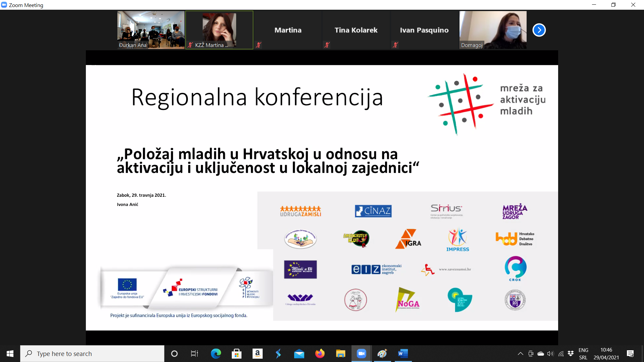This screenshot has height=362, width=644.
Task: Open File Explorer from taskbar
Action: (340, 354)
